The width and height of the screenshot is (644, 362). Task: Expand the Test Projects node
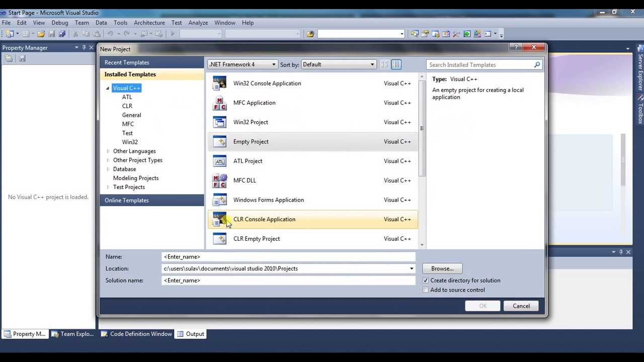click(x=108, y=187)
